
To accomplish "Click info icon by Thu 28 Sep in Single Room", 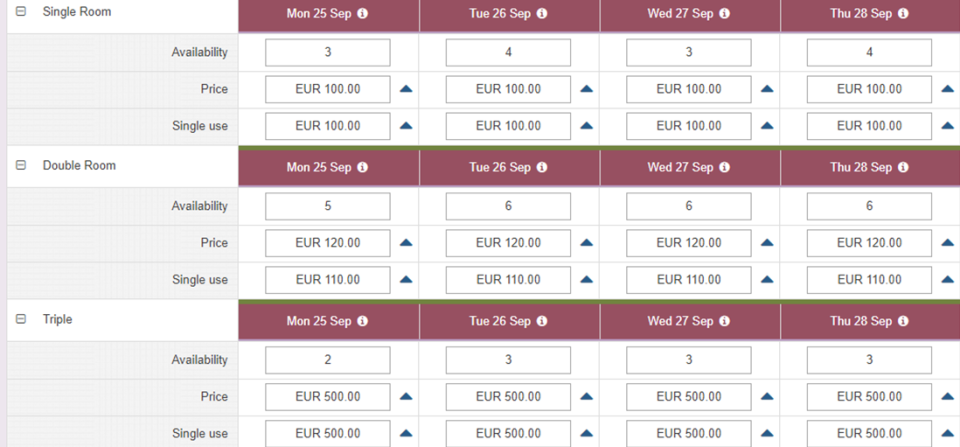I will 903,14.
